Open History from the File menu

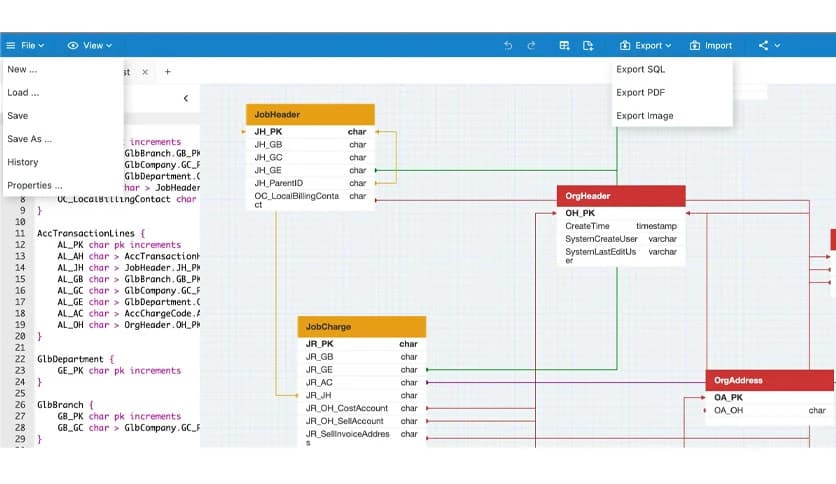[23, 162]
